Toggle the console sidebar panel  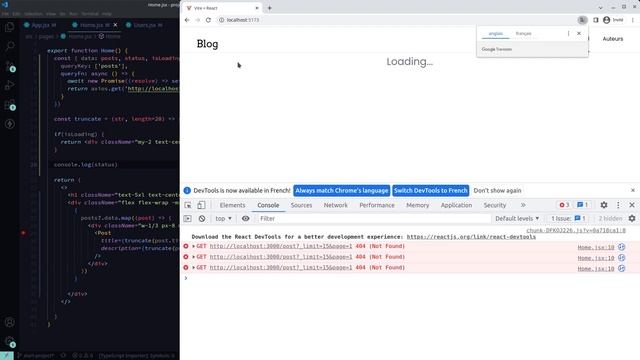coord(187,219)
